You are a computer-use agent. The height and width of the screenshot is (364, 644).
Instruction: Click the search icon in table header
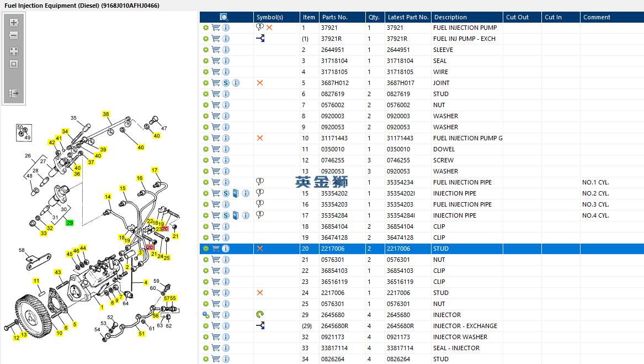[224, 17]
